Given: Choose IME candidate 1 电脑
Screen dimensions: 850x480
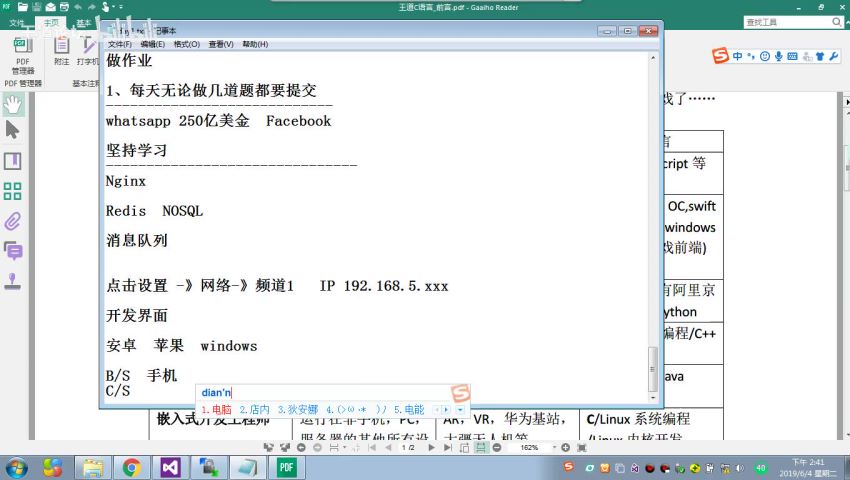Looking at the screenshot, I should (x=216, y=409).
